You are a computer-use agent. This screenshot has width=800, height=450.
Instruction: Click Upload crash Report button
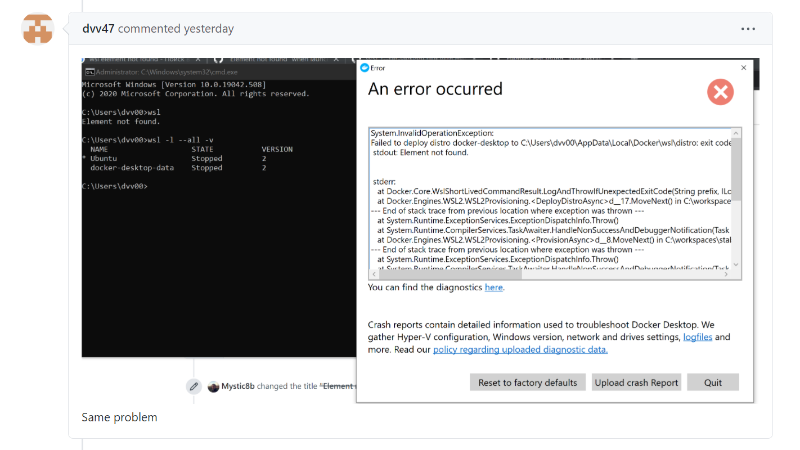point(636,383)
